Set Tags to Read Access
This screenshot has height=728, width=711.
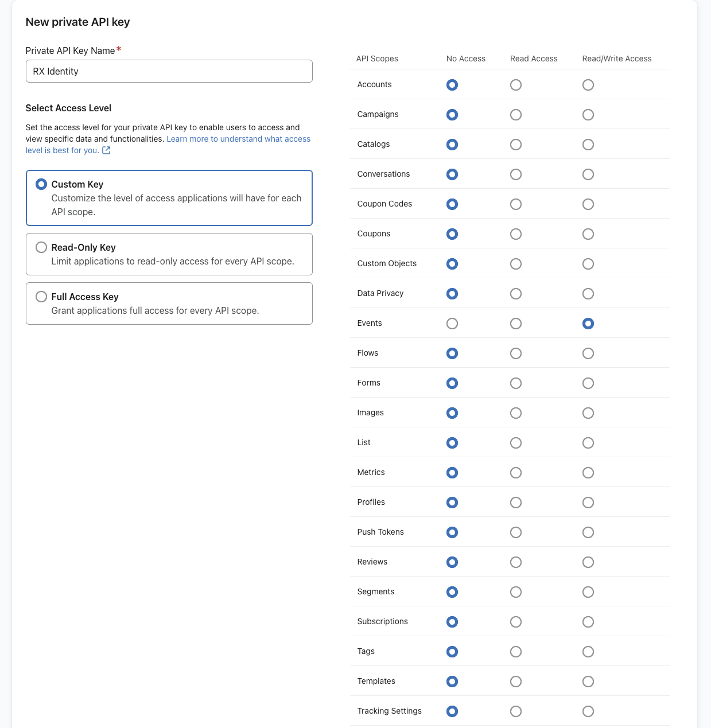tap(516, 652)
